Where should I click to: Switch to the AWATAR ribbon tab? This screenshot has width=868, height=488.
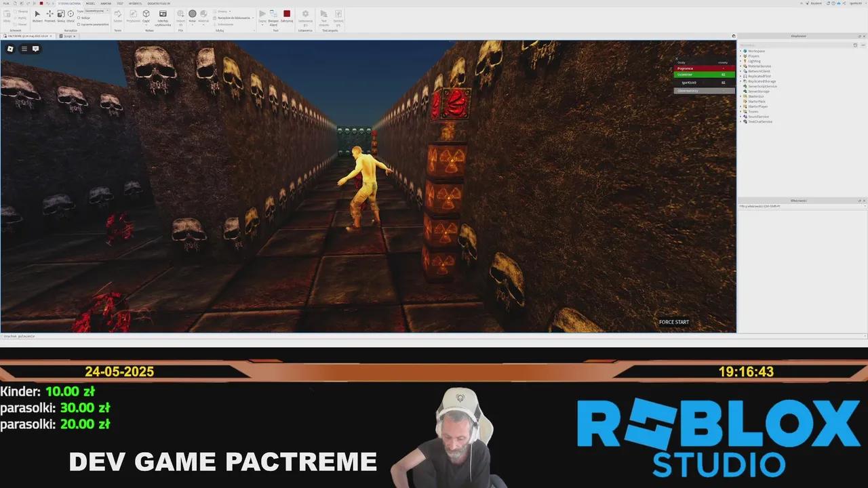click(x=106, y=3)
